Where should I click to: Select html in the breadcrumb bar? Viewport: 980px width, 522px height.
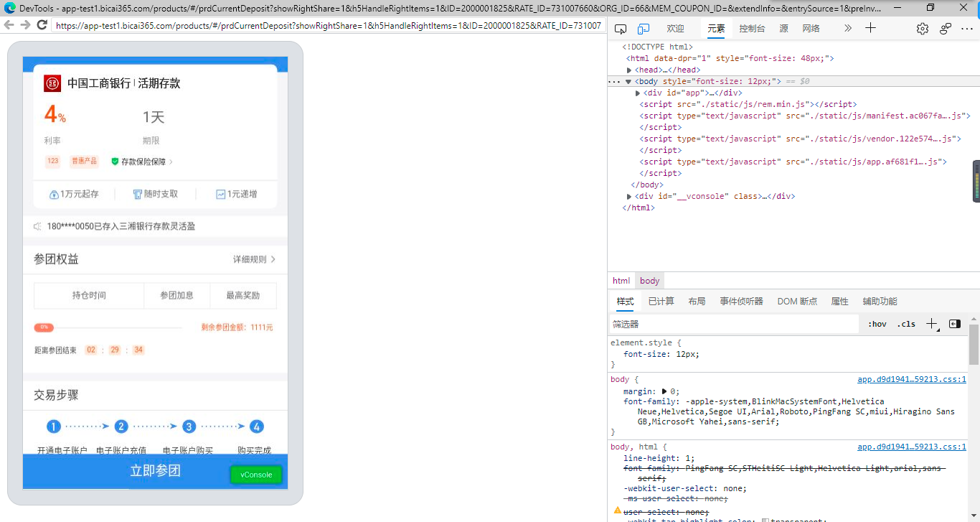click(621, 281)
